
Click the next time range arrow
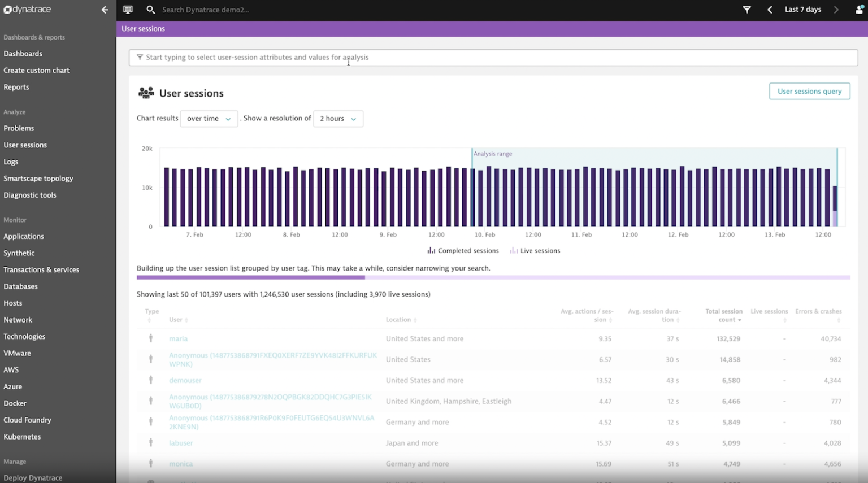tap(836, 10)
